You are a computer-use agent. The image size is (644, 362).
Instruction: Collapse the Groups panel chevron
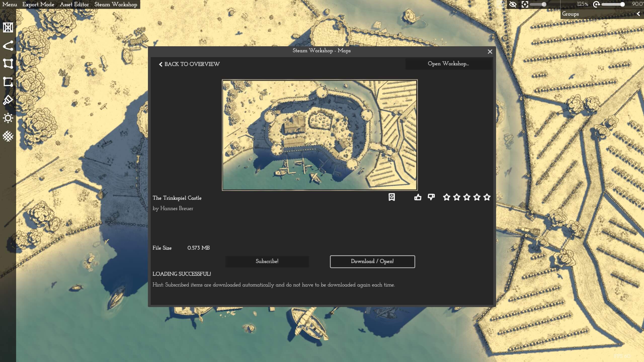(638, 14)
